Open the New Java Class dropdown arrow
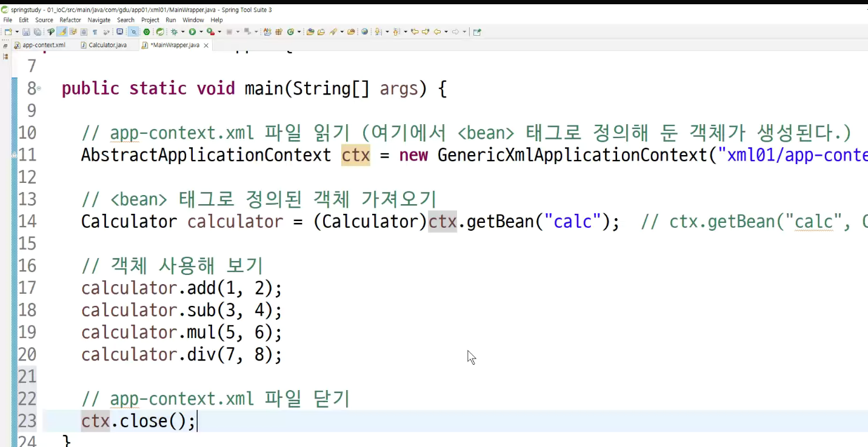This screenshot has width=868, height=447. (299, 32)
